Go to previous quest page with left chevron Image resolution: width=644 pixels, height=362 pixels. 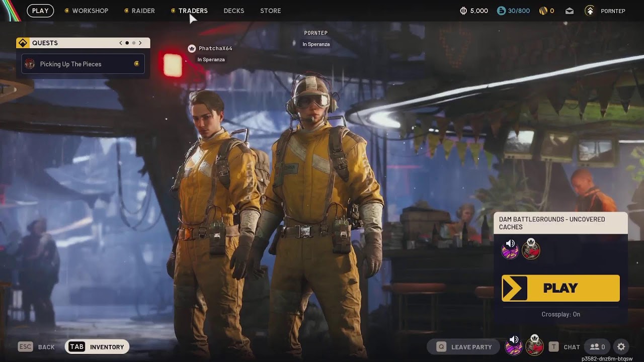point(121,43)
